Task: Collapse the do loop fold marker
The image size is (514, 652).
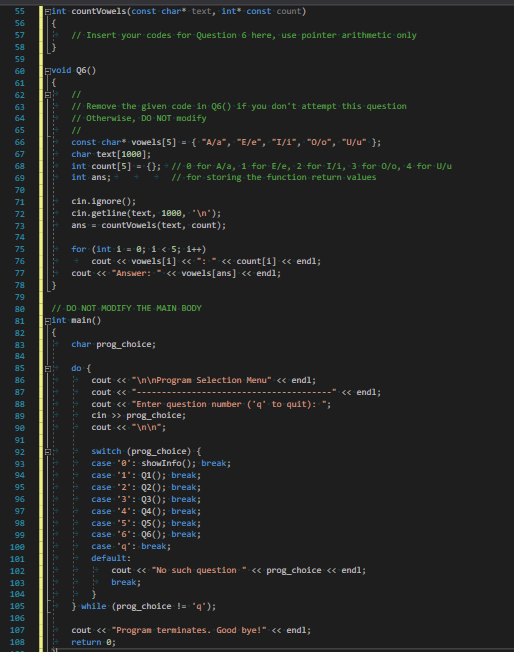Action: (x=48, y=368)
